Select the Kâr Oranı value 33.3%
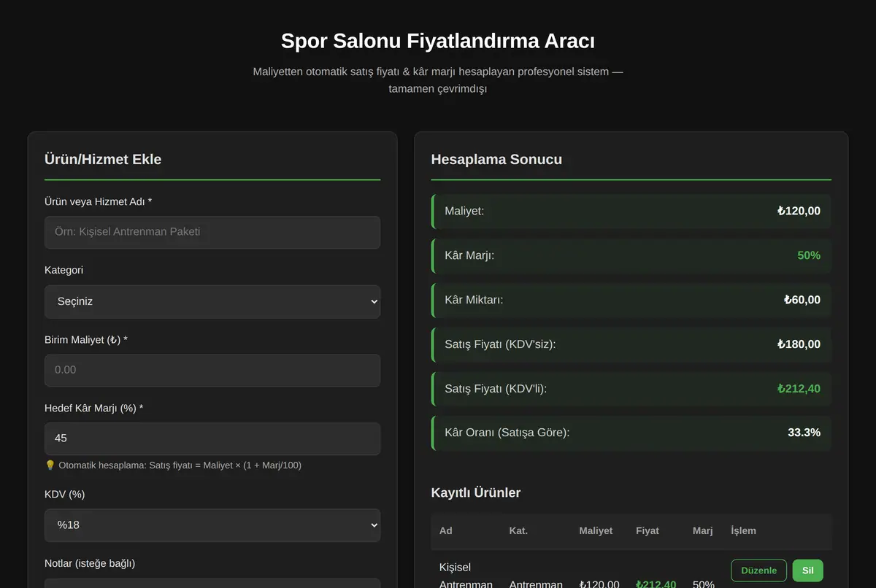Screen dimensions: 876x588 point(804,433)
